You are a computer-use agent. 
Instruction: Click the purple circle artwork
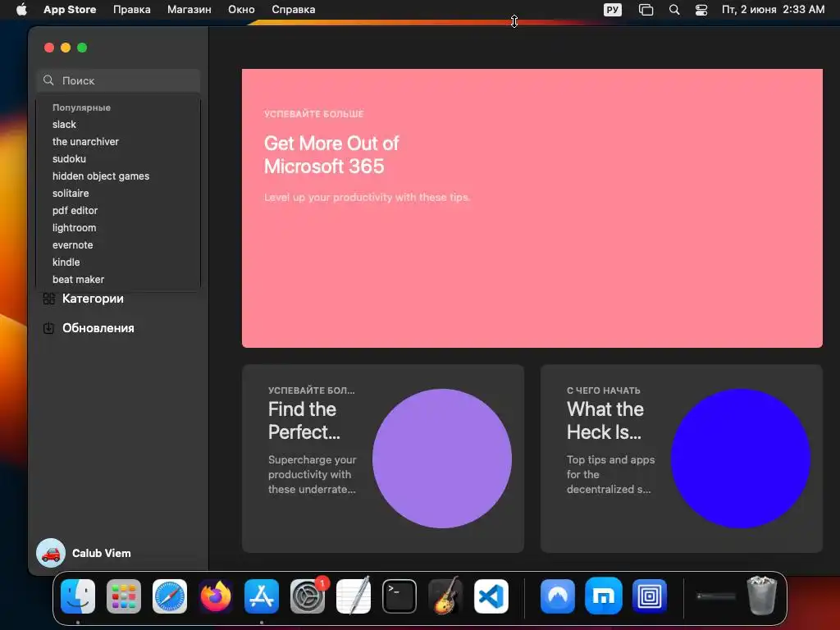tap(442, 459)
